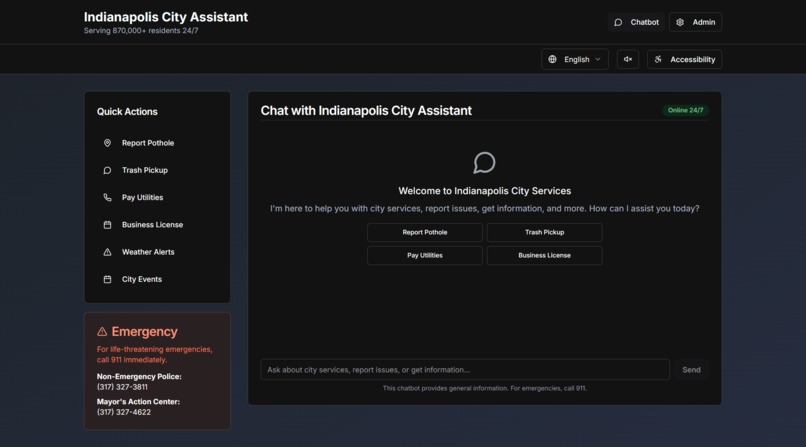
Task: Click Mayor's Action Center number (317) 327-4622
Action: [124, 412]
